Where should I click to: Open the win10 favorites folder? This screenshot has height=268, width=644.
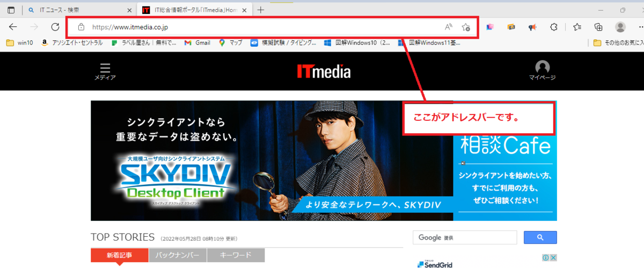click(x=20, y=43)
